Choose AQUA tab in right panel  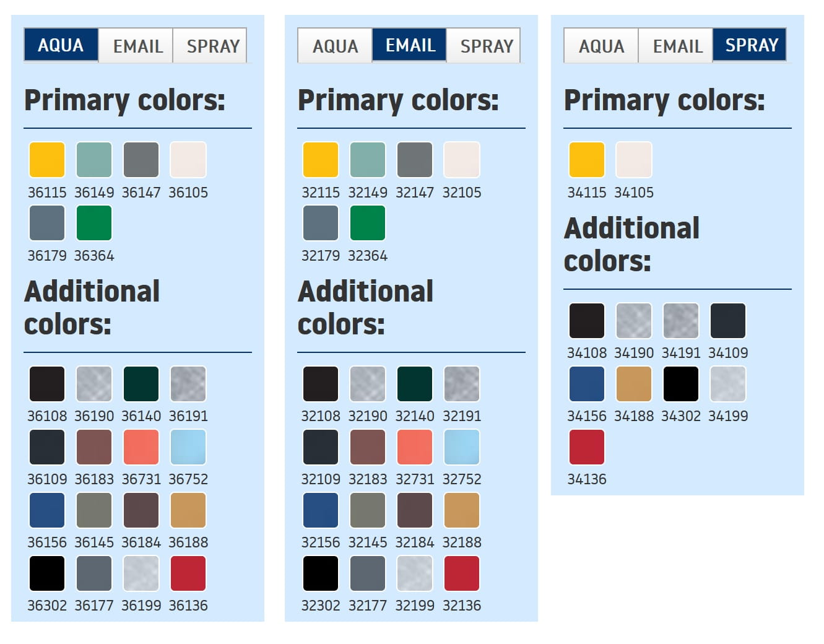[601, 46]
